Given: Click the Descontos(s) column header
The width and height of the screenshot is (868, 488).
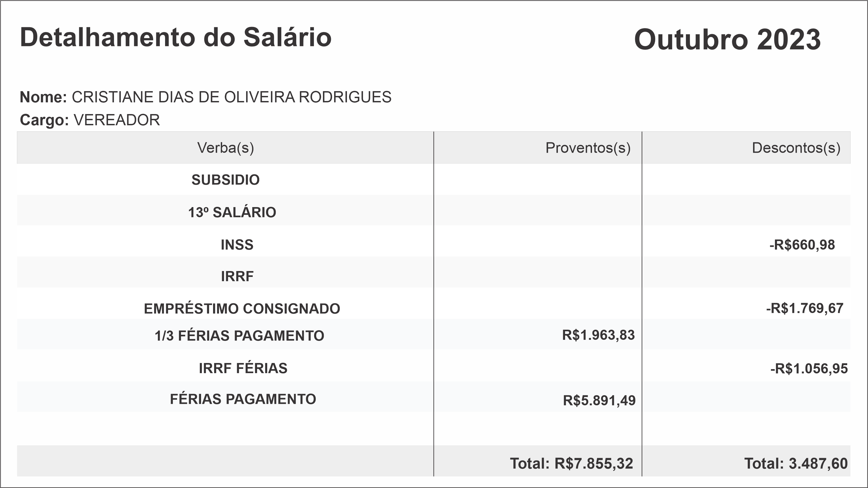Looking at the screenshot, I should point(796,148).
